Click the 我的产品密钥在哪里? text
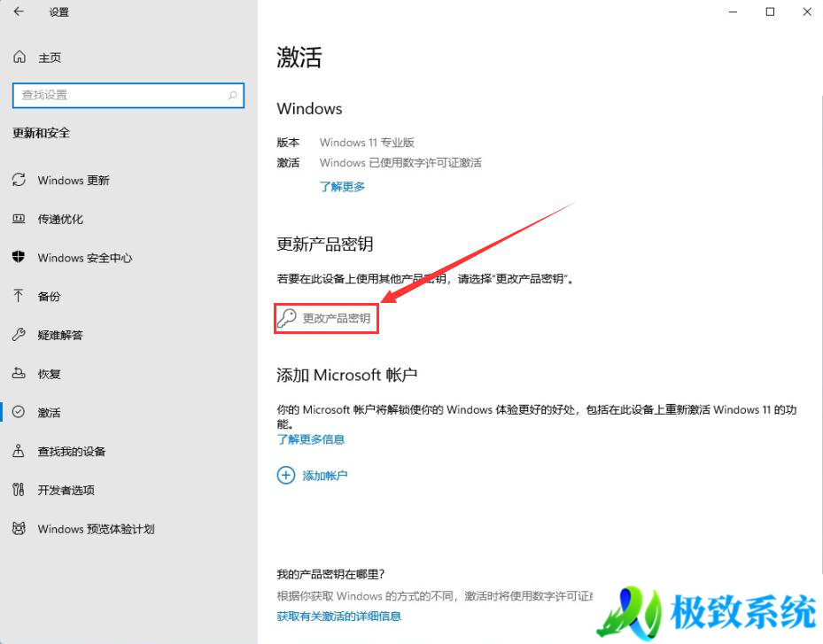The width and height of the screenshot is (823, 644). [330, 574]
